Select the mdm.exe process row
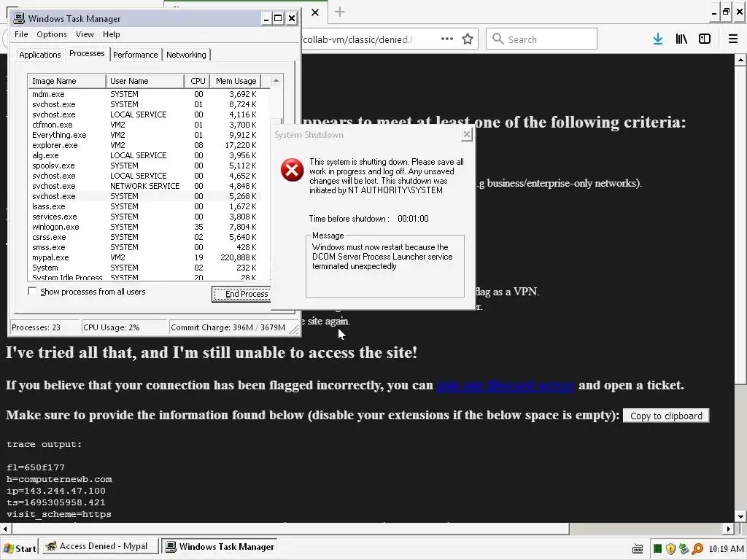Screen dimensions: 747x560 tap(144, 94)
